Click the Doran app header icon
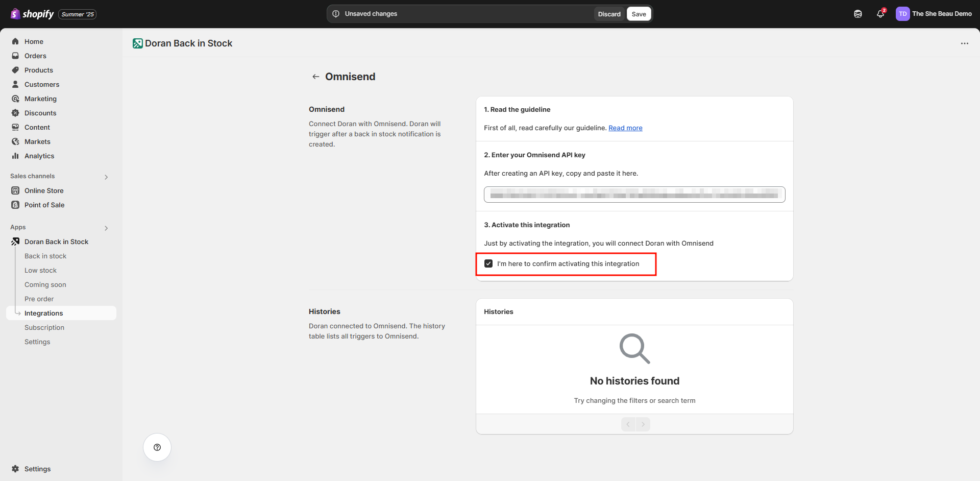 138,43
